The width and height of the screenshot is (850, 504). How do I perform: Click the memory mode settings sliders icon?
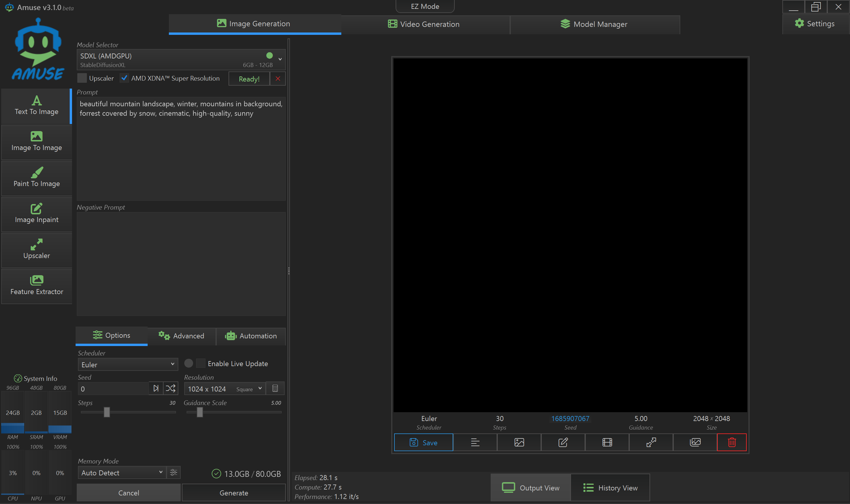pos(174,472)
